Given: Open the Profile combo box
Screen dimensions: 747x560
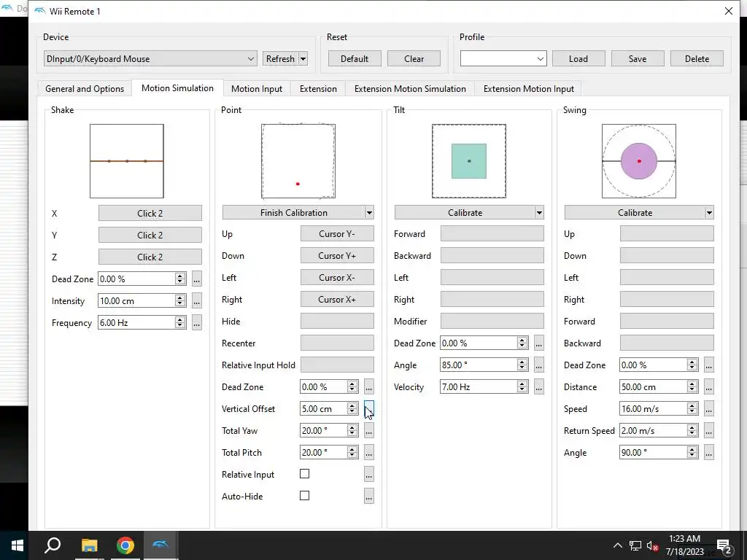Looking at the screenshot, I should (503, 59).
